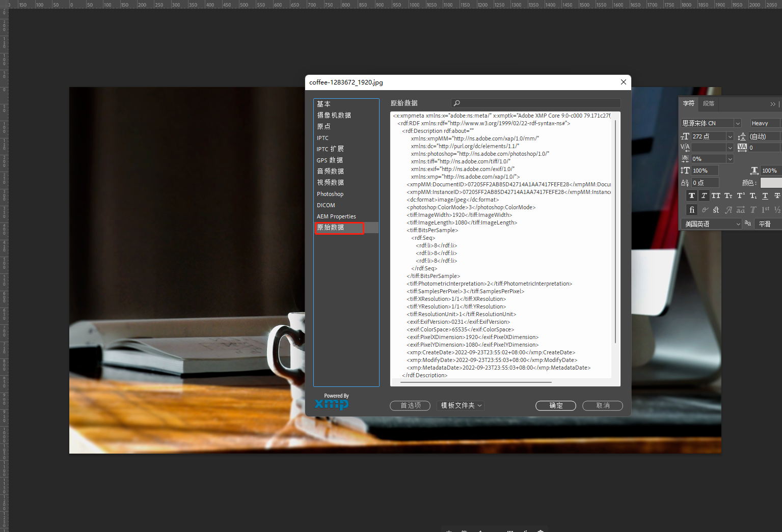
Task: Click the ordinals (1st) OpenType icon
Action: click(765, 210)
